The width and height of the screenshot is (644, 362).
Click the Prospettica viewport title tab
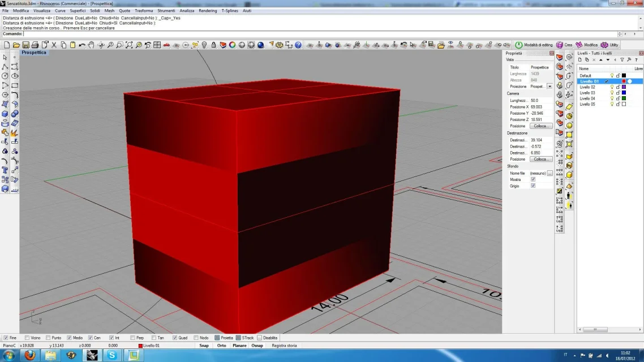(x=34, y=53)
